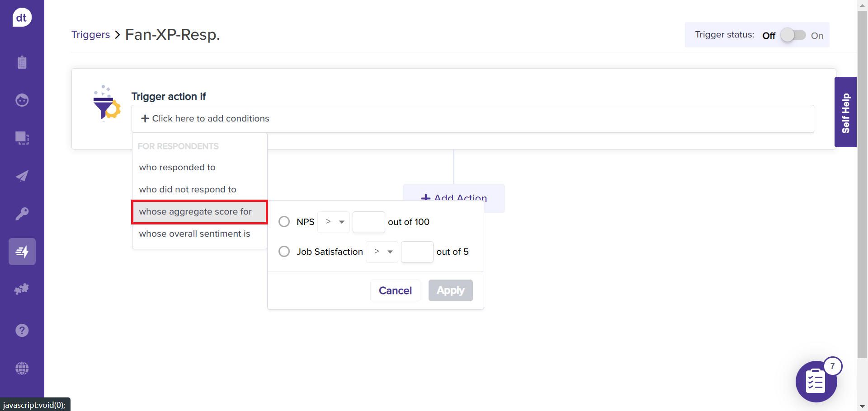The height and width of the screenshot is (411, 868).
Task: Choose 'whose overall sentiment is' option
Action: pyautogui.click(x=194, y=234)
